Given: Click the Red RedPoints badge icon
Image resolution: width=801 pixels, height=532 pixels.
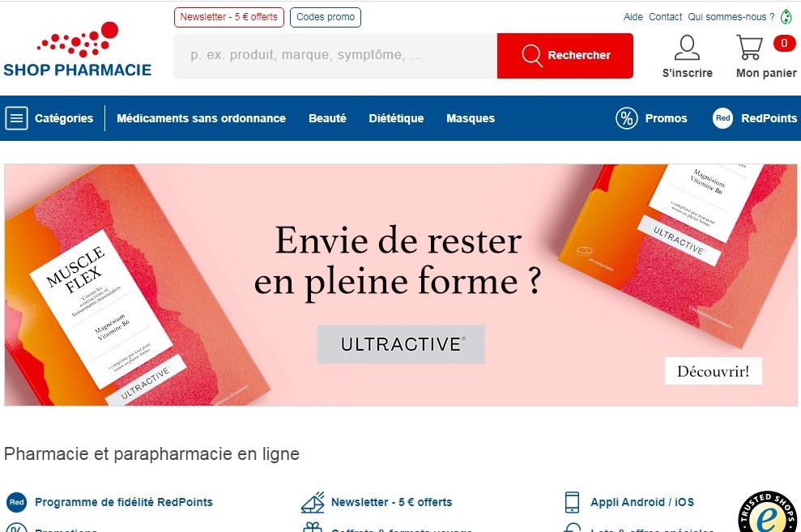Looking at the screenshot, I should [x=722, y=118].
